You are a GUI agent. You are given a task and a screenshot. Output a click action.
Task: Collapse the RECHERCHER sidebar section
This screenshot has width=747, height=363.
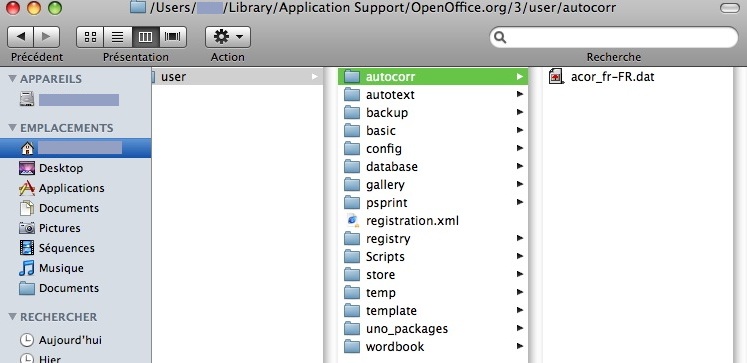point(13,316)
